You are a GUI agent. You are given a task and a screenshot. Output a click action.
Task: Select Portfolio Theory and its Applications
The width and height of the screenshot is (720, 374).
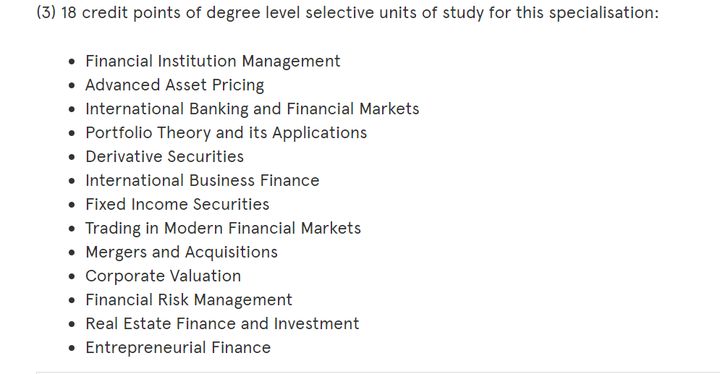point(226,133)
